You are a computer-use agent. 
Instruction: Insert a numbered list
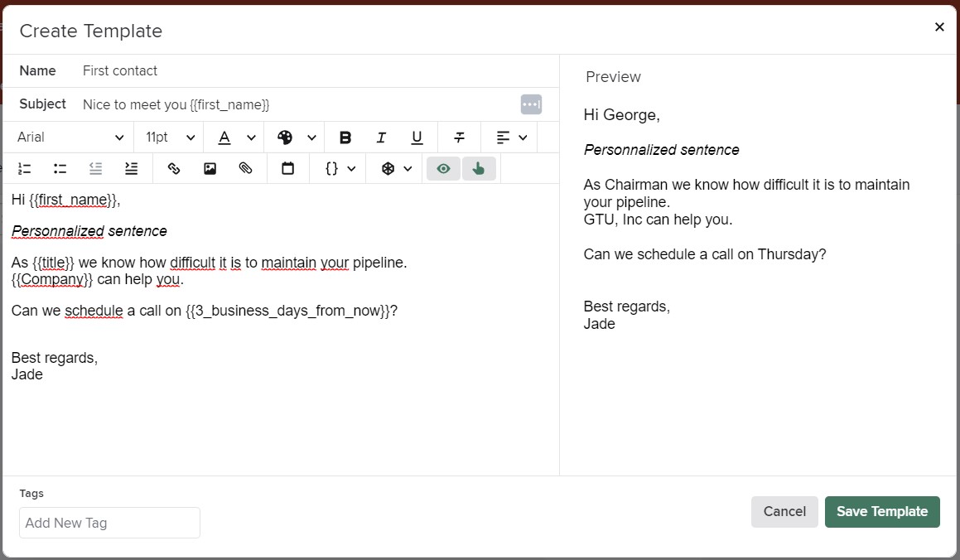25,168
